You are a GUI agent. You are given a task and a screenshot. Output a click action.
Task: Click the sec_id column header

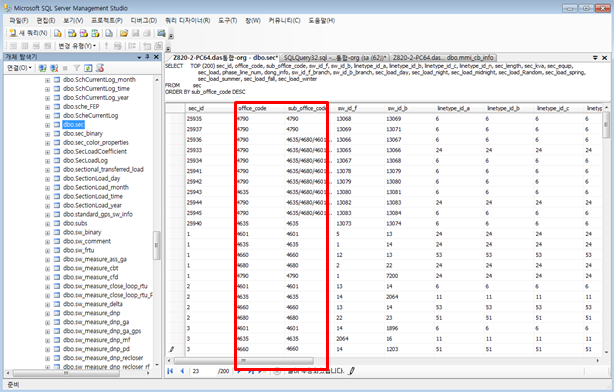coord(209,108)
